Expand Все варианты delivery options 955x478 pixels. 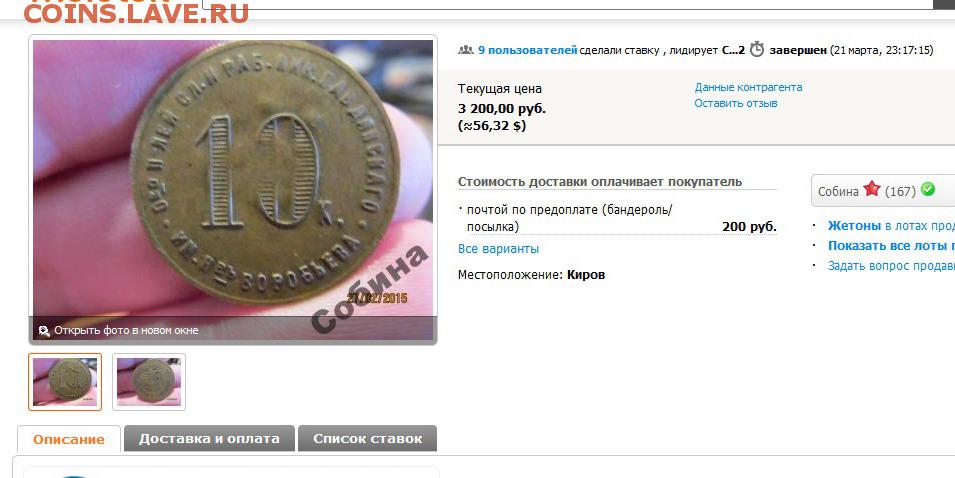click(498, 248)
